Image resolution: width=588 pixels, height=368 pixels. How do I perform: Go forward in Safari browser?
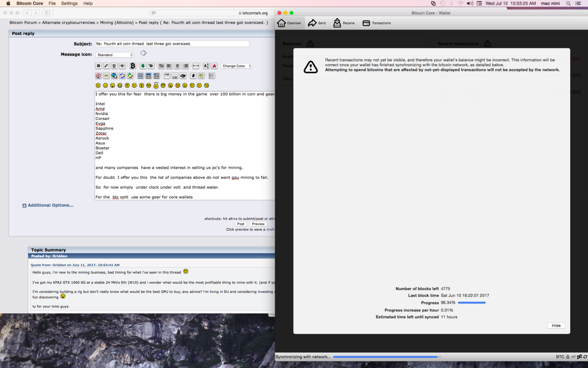click(x=35, y=13)
